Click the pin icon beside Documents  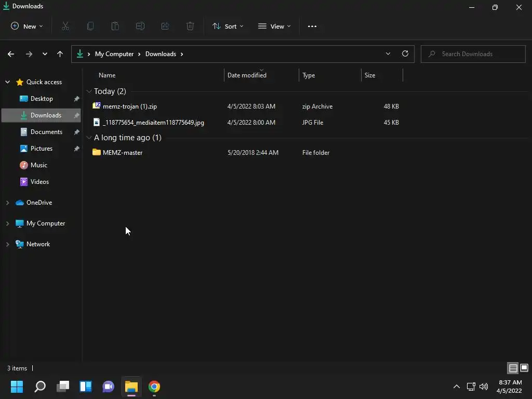(77, 132)
